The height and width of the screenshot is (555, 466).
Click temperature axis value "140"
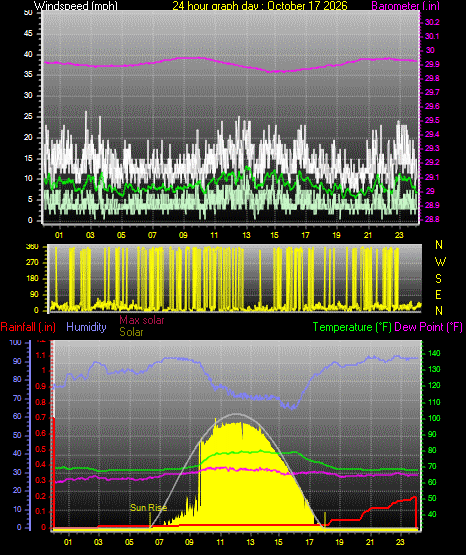click(434, 353)
